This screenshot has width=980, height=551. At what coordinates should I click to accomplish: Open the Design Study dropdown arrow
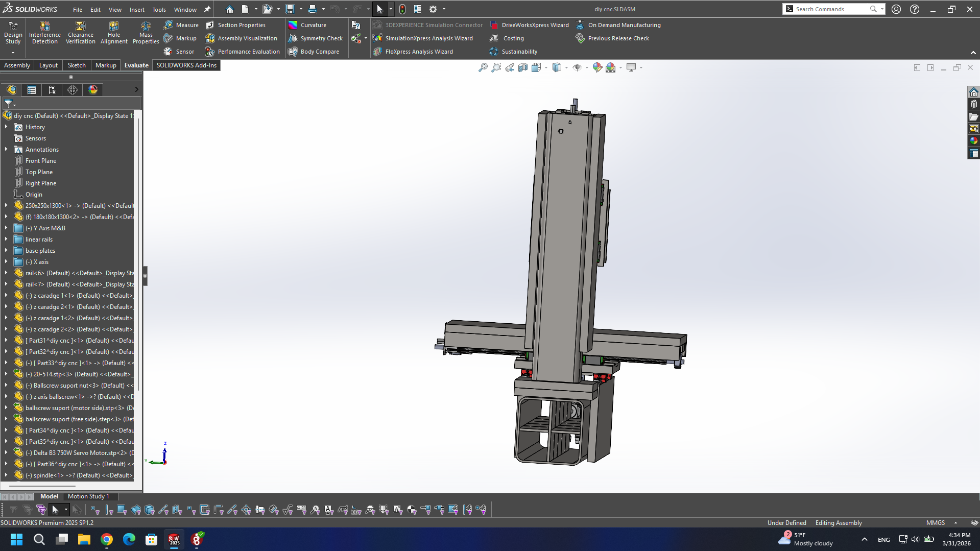click(13, 52)
